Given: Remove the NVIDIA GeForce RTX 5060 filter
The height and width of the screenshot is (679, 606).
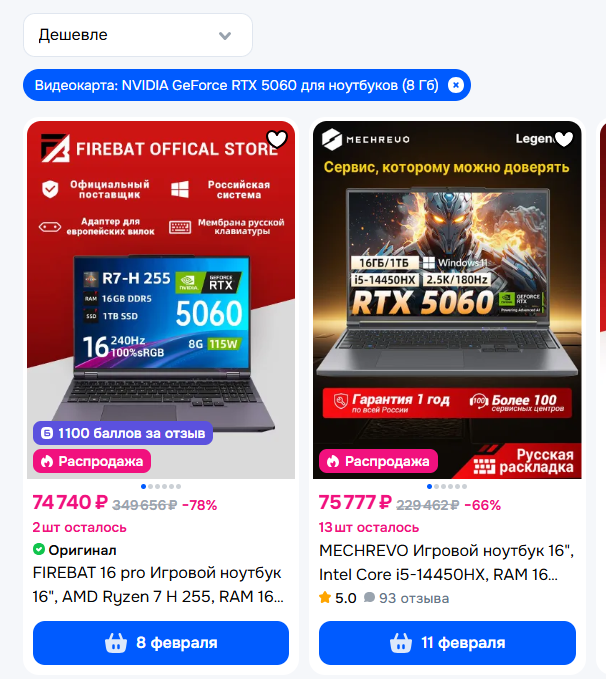Looking at the screenshot, I should point(456,85).
